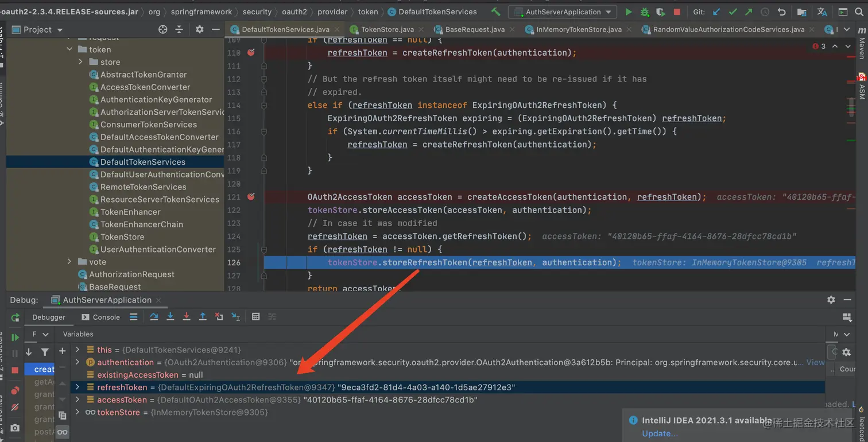Open the Console tab in Debug
Screen dimensions: 868x442
pyautogui.click(x=100, y=317)
